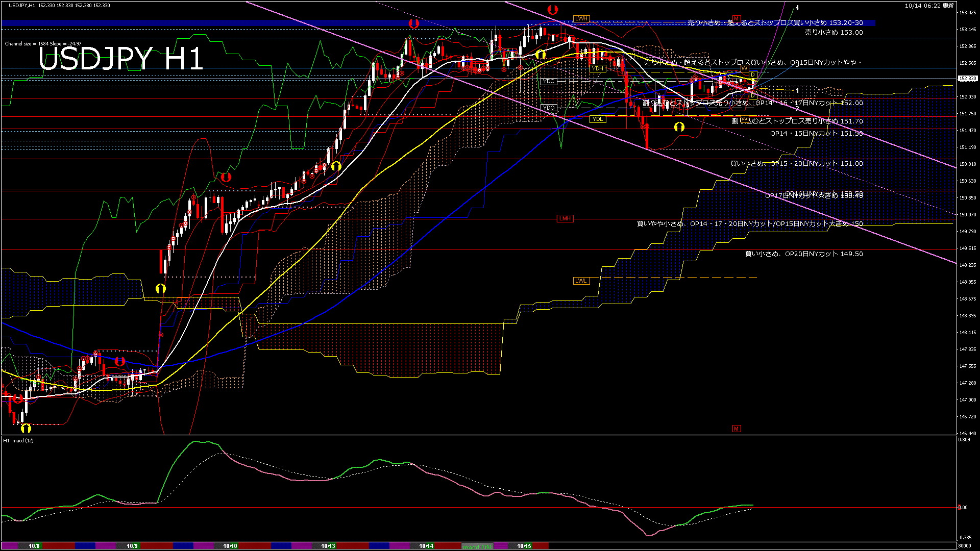Select the red LMH level label
The image size is (980, 551).
565,218
